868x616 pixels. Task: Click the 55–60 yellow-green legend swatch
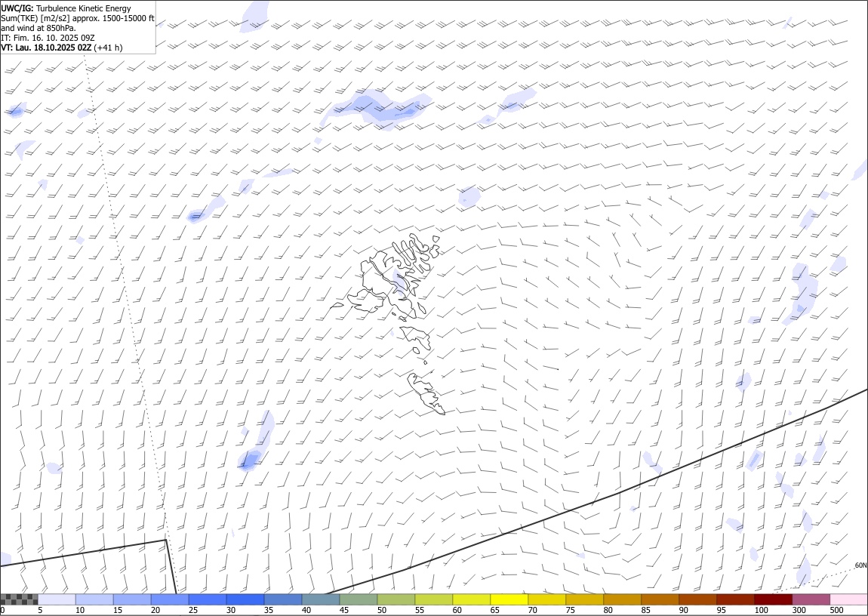pyautogui.click(x=433, y=599)
